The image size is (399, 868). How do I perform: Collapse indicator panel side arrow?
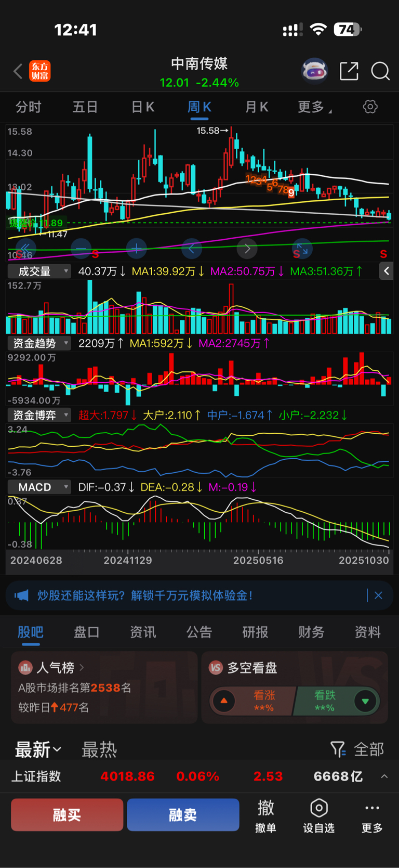386,271
